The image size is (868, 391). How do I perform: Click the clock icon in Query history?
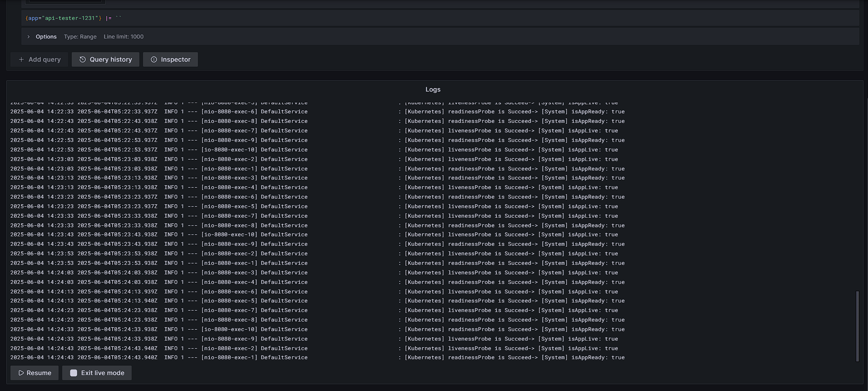point(83,59)
